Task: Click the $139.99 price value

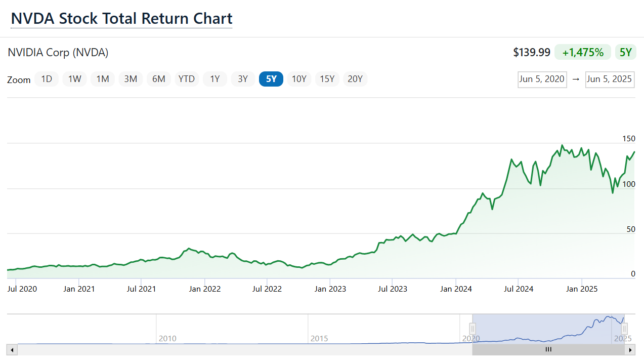Action: click(532, 52)
